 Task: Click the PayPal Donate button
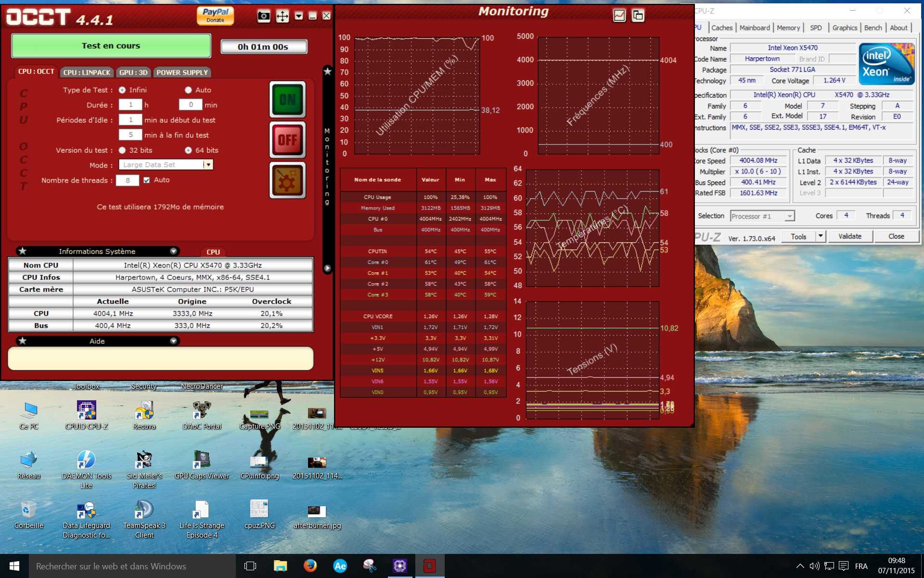tap(215, 15)
